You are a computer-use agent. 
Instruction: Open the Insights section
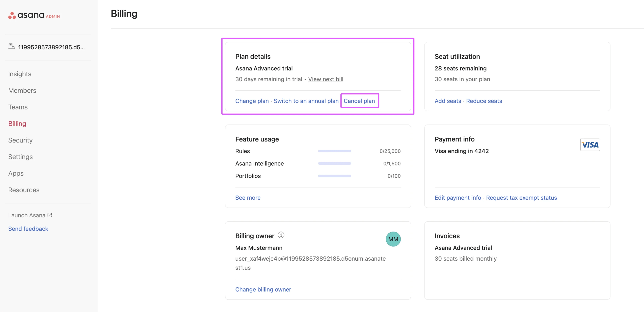tap(20, 74)
